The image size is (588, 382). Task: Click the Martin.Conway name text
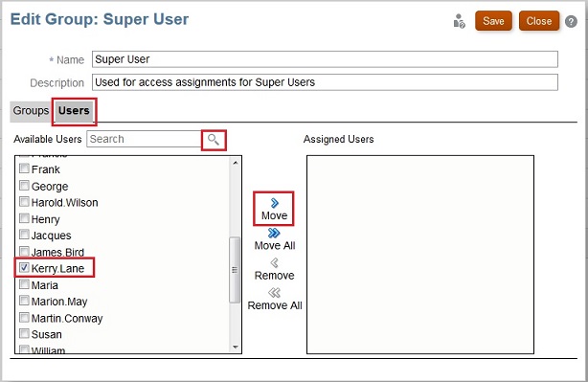tap(67, 319)
